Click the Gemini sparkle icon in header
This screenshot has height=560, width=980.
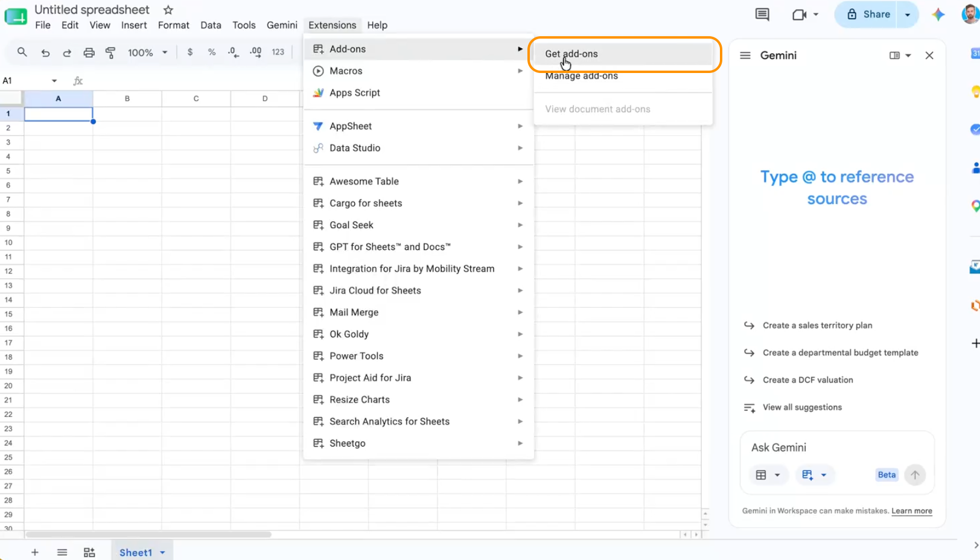pos(938,14)
